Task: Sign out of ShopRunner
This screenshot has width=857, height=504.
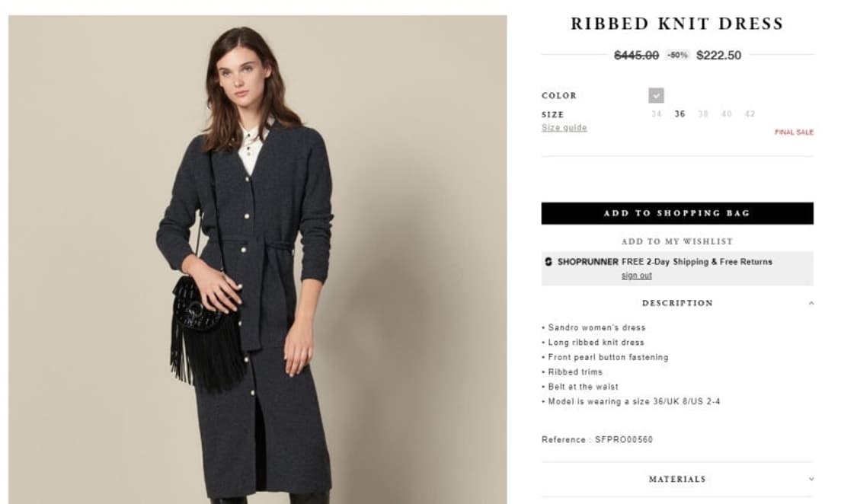Action: 637,275
